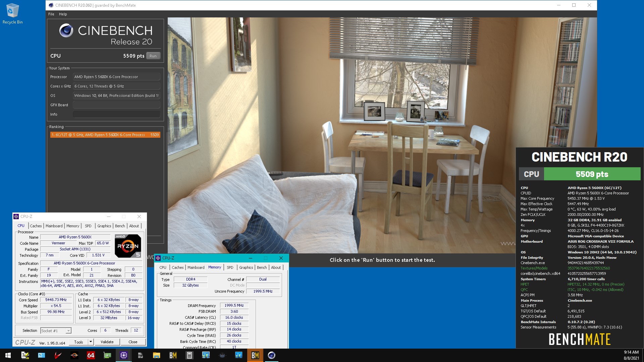Open the cat-face app icon in taskbar

pos(222,355)
